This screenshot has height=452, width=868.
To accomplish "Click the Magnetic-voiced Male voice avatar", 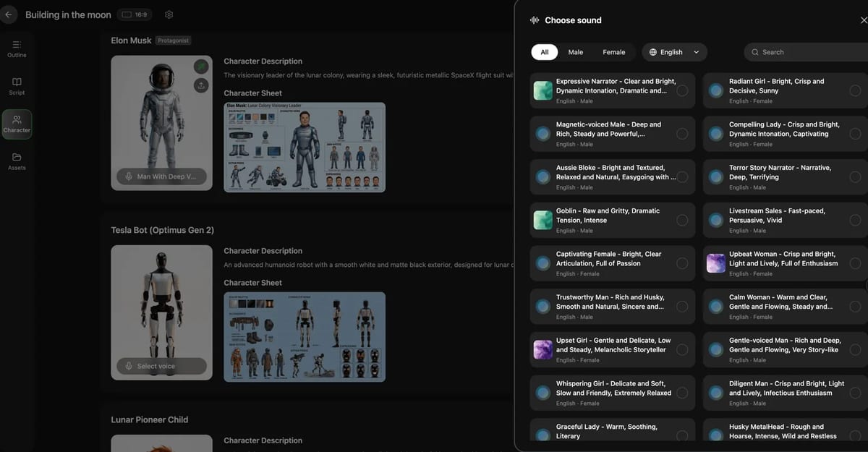I will tap(543, 134).
